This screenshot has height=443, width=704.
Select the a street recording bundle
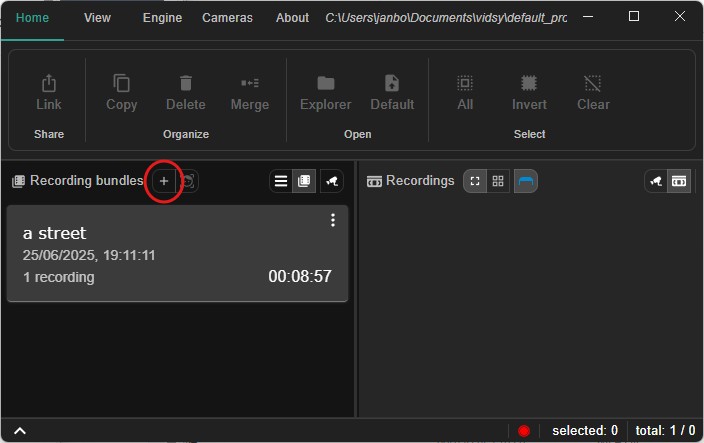pos(177,254)
